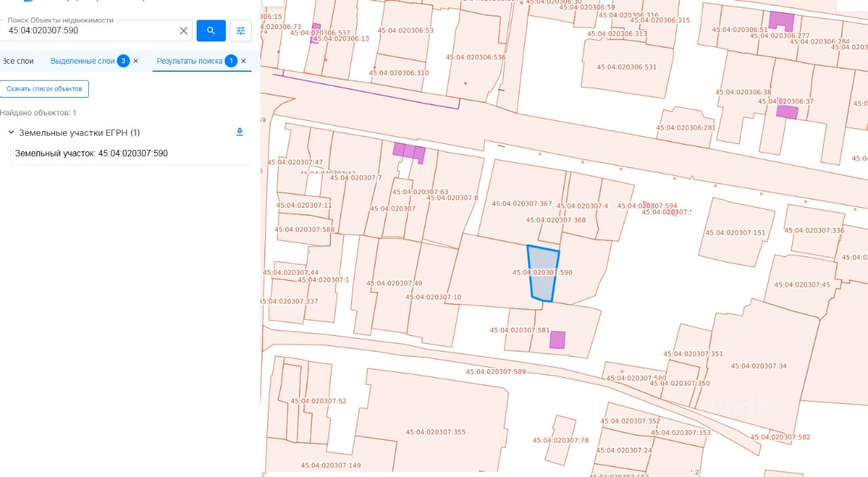
Task: Click parcel label 45:04:020307:355
Action: (436, 432)
